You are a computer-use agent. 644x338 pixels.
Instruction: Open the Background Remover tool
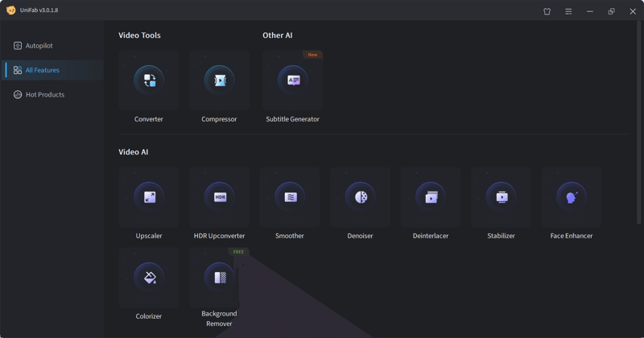(x=220, y=278)
